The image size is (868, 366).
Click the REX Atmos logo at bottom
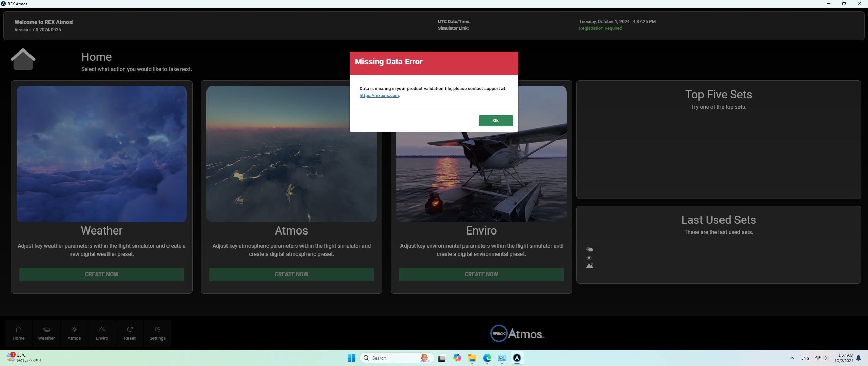(x=517, y=334)
